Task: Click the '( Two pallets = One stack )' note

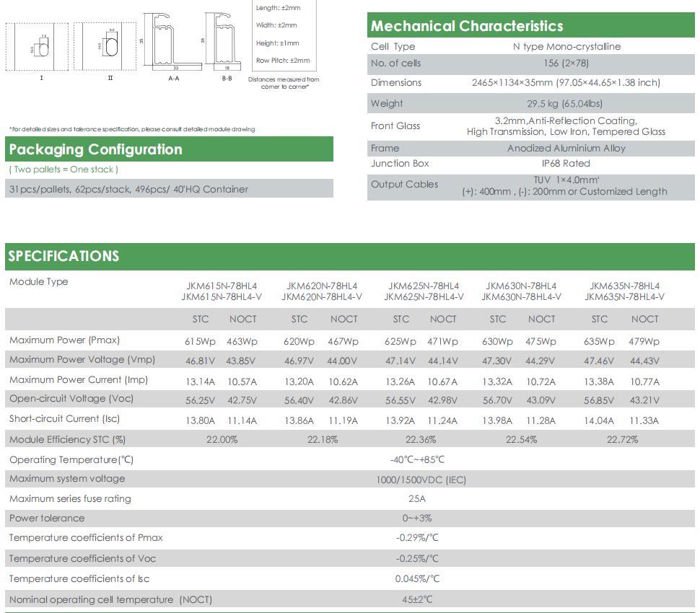Action: click(x=64, y=169)
